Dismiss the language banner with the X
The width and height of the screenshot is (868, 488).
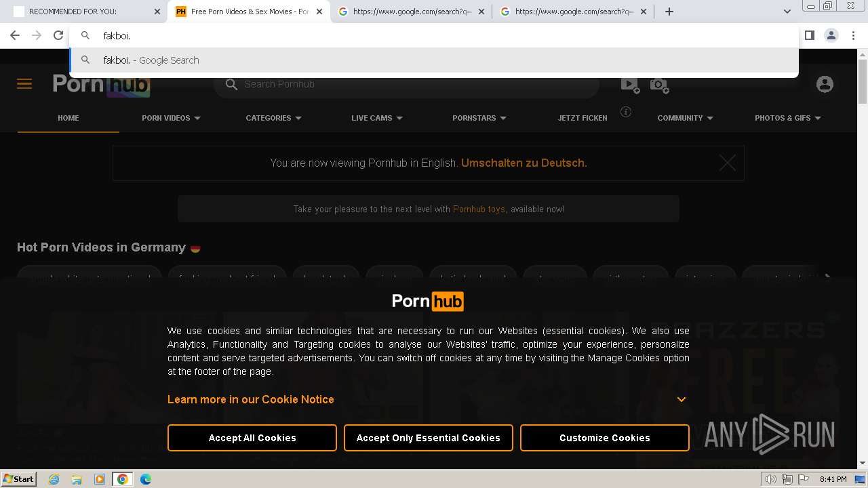coord(727,163)
